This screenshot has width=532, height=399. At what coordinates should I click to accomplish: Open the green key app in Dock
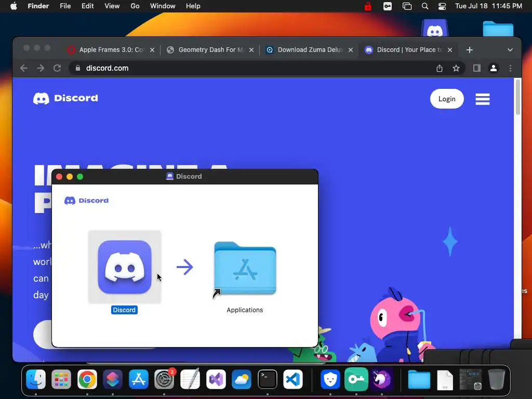[356, 379]
